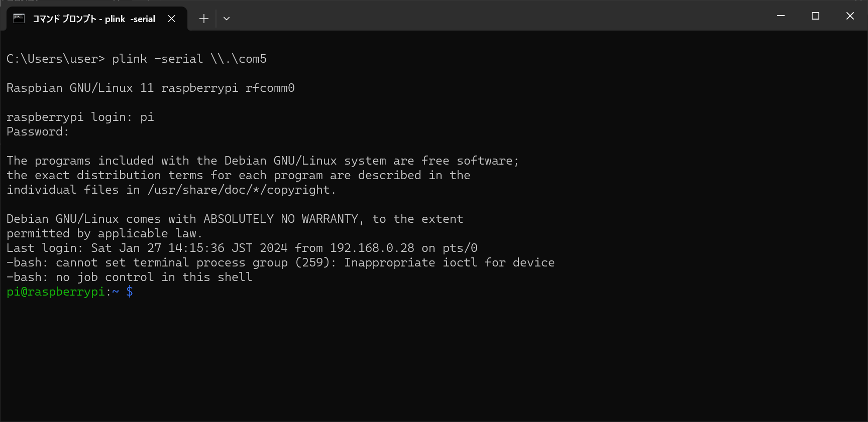The image size is (868, 422).
Task: Close the plink -serial tab
Action: pyautogui.click(x=172, y=19)
